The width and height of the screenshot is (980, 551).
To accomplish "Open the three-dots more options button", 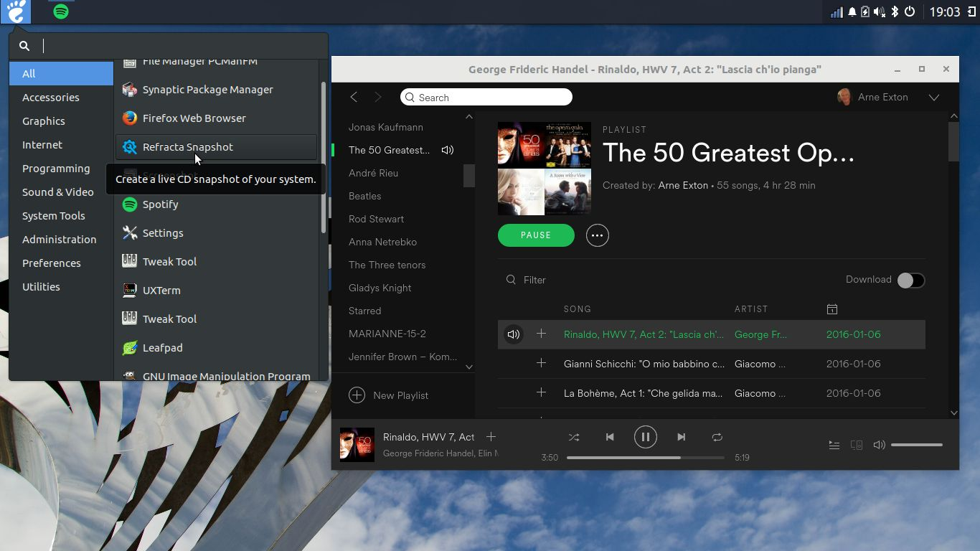I will (597, 235).
